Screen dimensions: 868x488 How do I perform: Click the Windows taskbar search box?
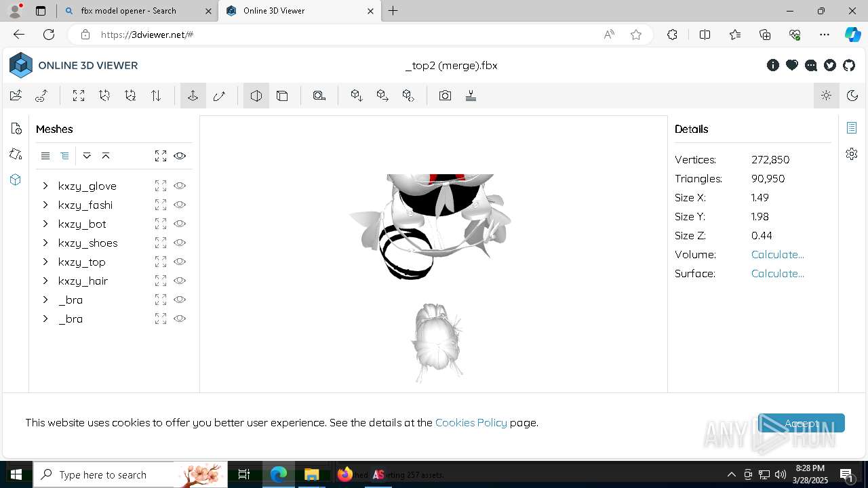(130, 474)
